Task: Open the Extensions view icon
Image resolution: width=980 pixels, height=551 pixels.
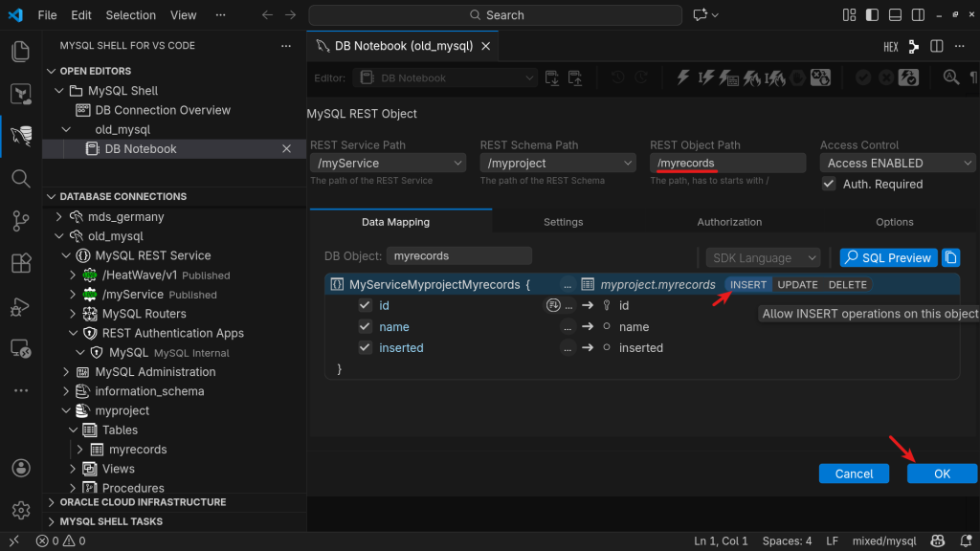Action: coord(20,263)
